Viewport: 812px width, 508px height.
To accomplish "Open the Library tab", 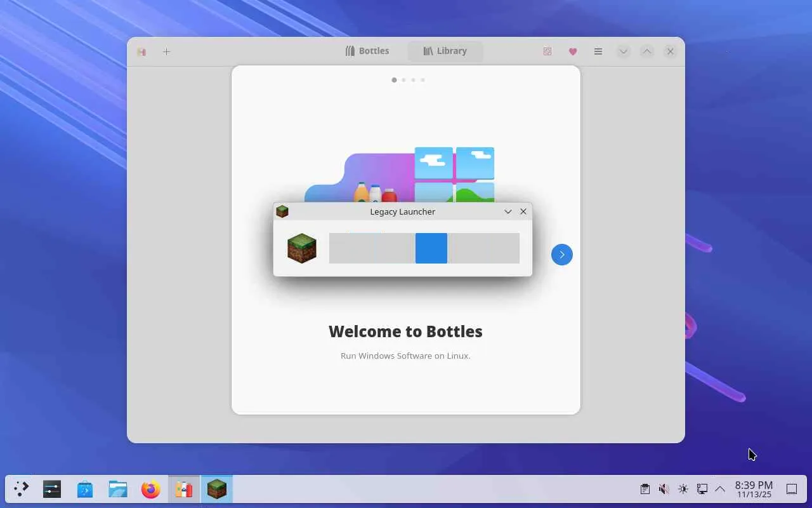I will [445, 51].
